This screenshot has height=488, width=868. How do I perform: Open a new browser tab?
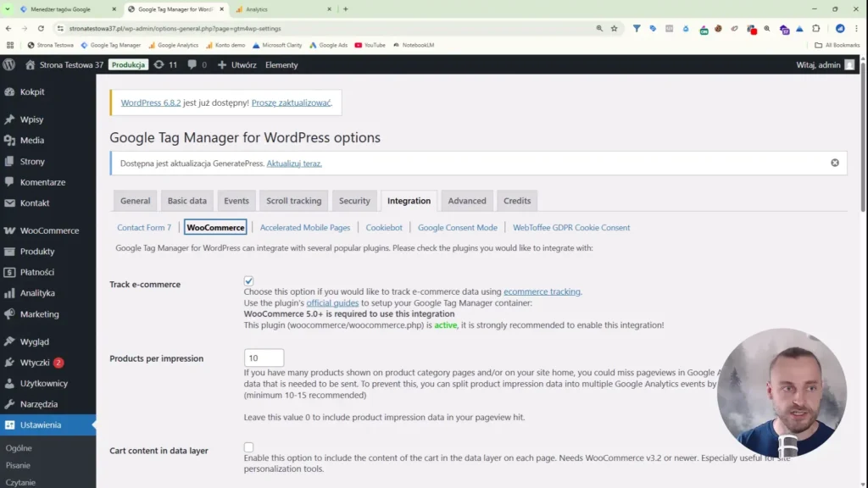coord(346,8)
